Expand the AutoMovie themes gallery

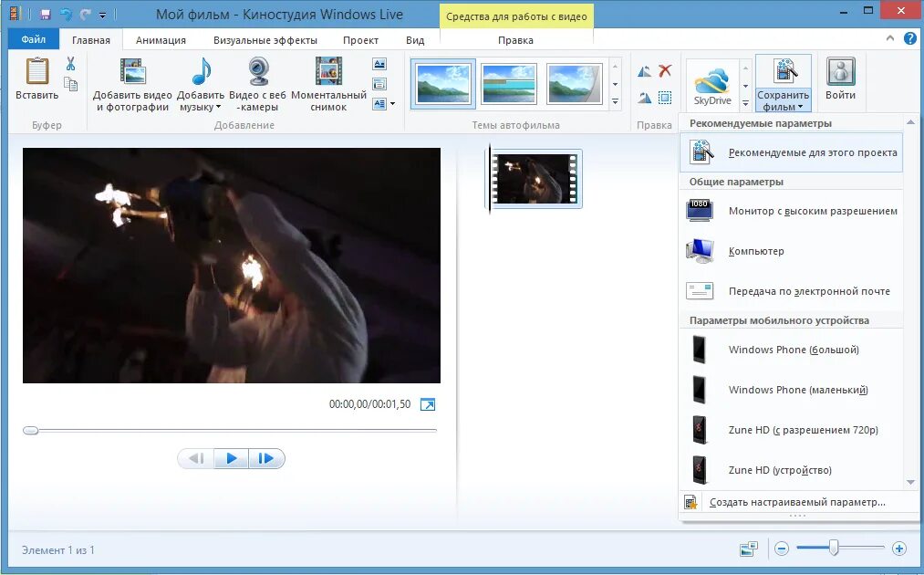tap(615, 101)
